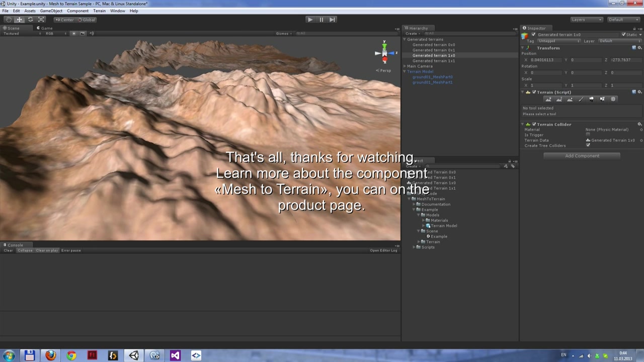Screen dimensions: 644x362
Task: Select ground01_MeshPart0 in the Hierarchy
Action: 432,76
